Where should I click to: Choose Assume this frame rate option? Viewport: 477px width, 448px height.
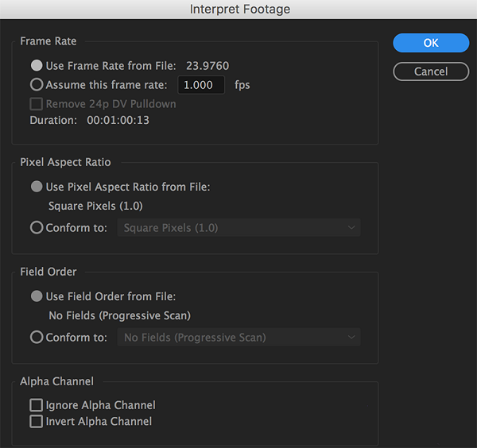coord(37,84)
